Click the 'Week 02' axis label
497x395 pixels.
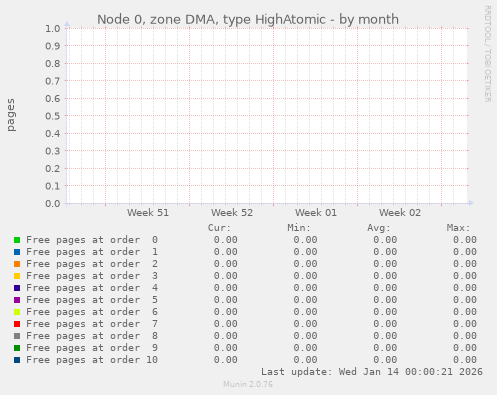coord(400,213)
